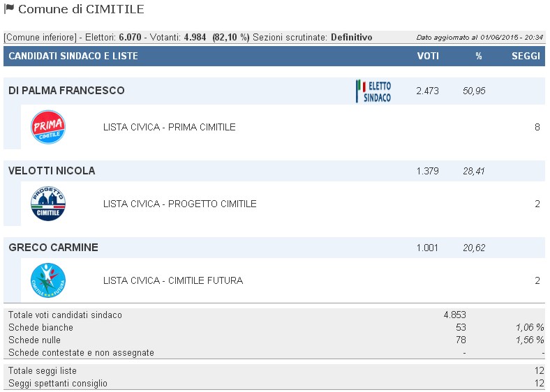This screenshot has height=392, width=550.
Task: Click the SEGGI column header
Action: (526, 56)
